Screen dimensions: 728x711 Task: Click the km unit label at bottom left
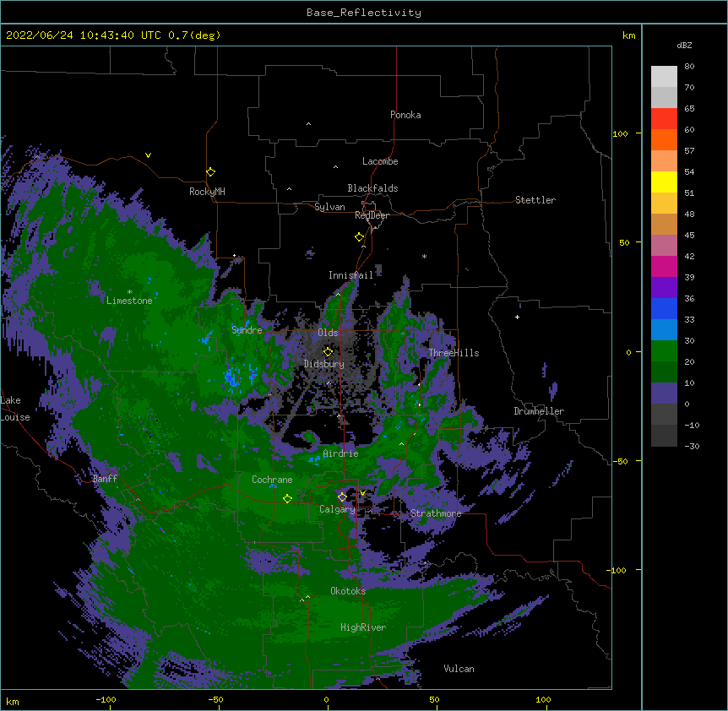(x=13, y=702)
